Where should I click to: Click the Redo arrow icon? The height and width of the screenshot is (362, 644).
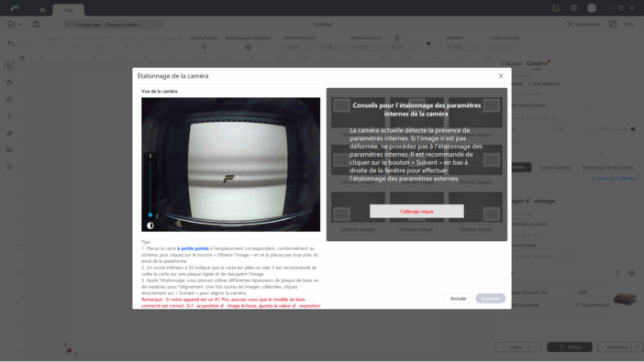(24, 43)
